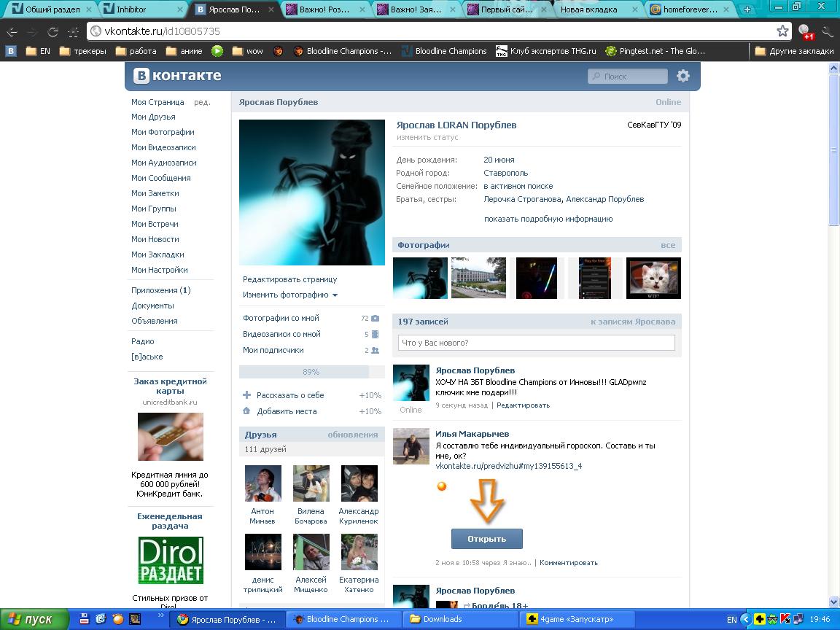Open the Другие закладки bookmarks folder
Screen dimensions: 840x630
[793, 51]
